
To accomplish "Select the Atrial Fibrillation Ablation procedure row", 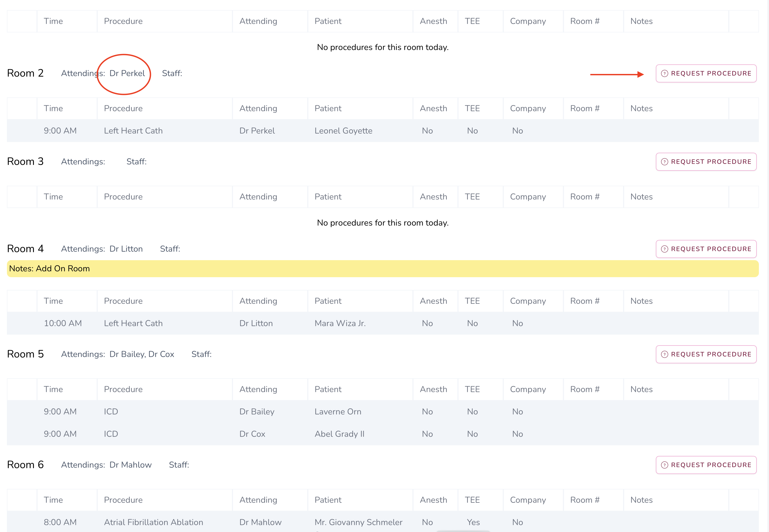I will (153, 522).
